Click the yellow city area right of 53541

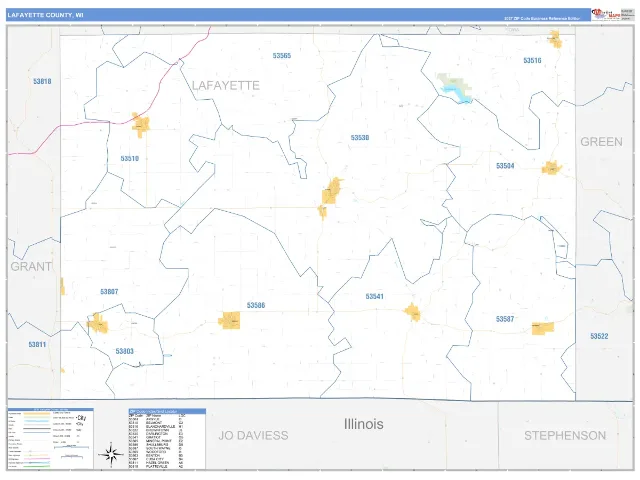click(x=413, y=312)
